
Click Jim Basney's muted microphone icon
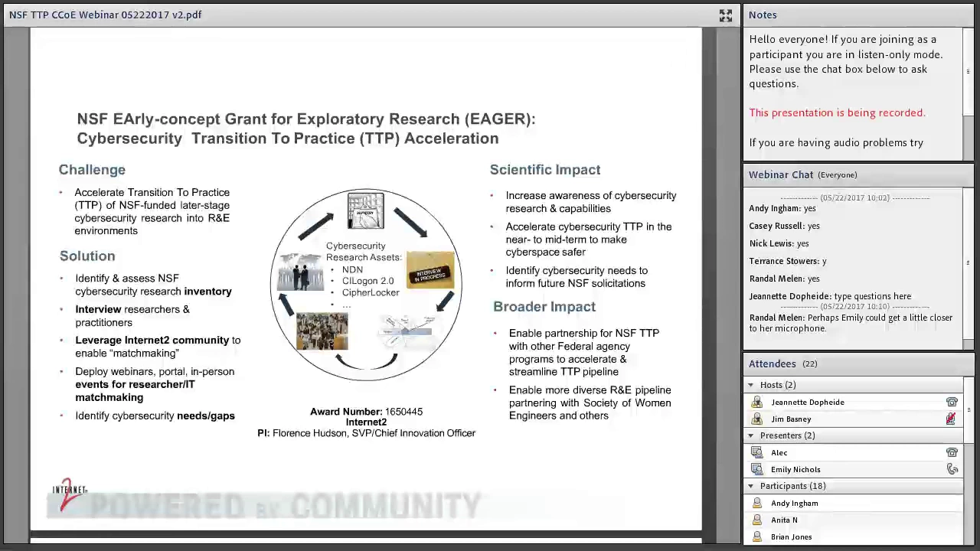[x=951, y=419]
